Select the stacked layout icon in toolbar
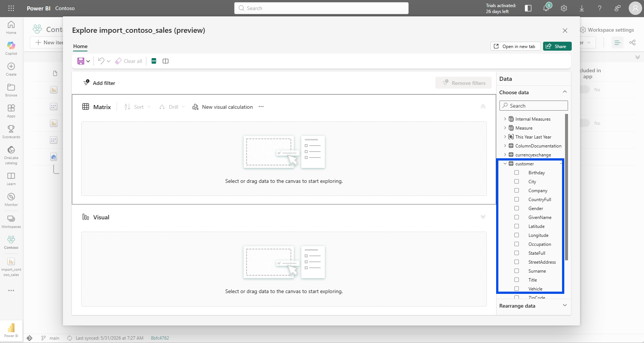 point(154,61)
